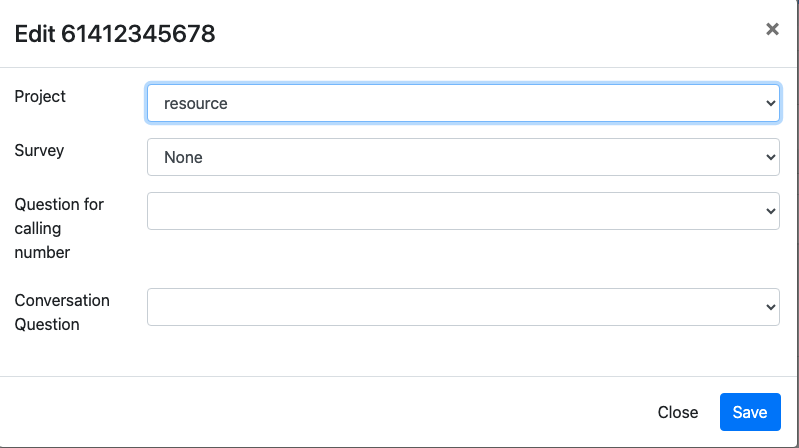
Task: Open the Conversation Question dropdown
Action: tap(462, 307)
